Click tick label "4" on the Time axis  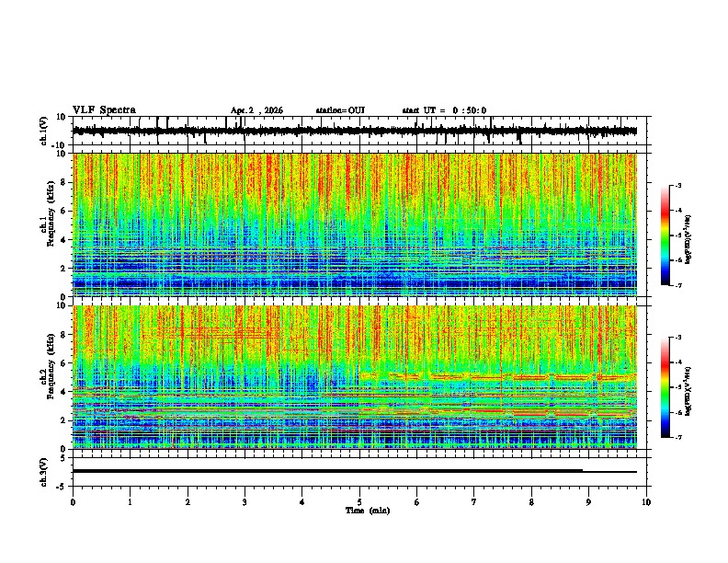[x=302, y=502]
